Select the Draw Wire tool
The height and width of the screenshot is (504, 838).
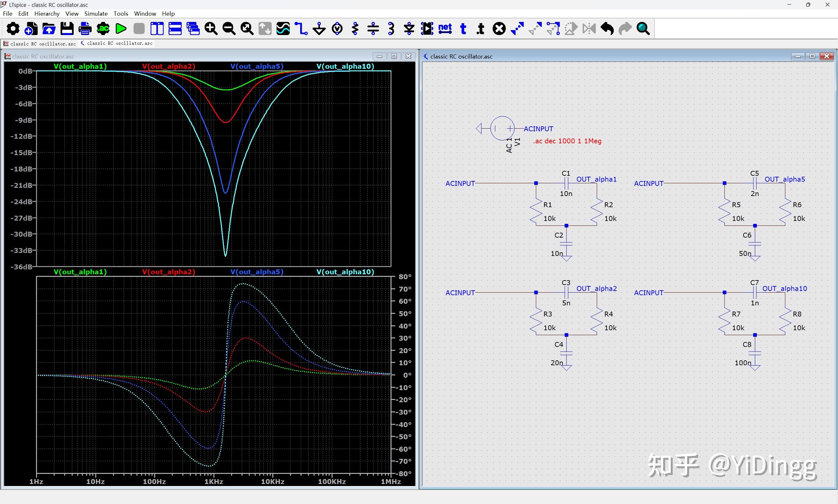tap(301, 29)
